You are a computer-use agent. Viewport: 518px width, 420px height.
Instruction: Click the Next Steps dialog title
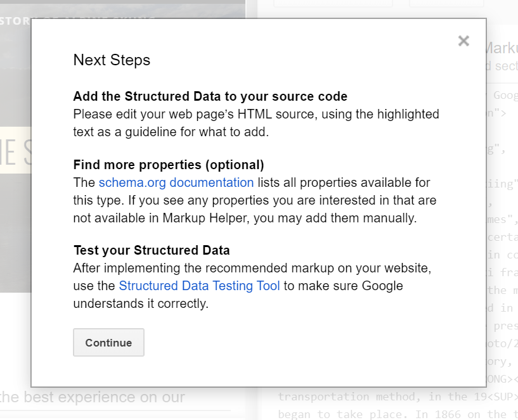click(x=112, y=60)
